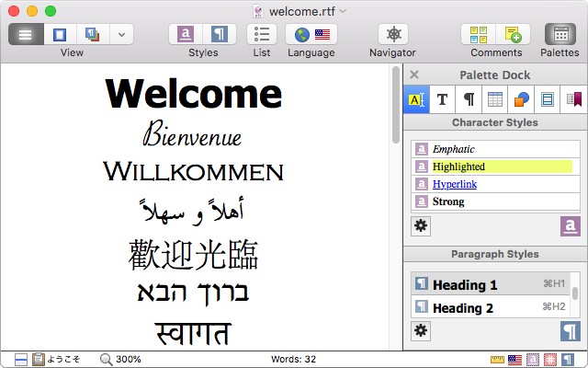Click the Paragraph Styles list scrollbar
The height and width of the screenshot is (368, 588).
click(575, 293)
